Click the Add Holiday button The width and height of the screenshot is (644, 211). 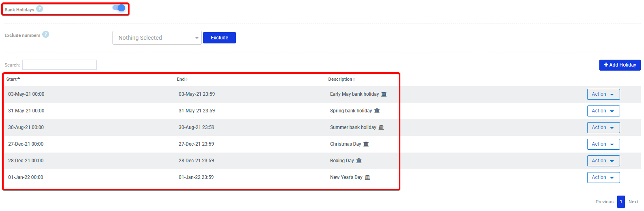[x=620, y=65]
